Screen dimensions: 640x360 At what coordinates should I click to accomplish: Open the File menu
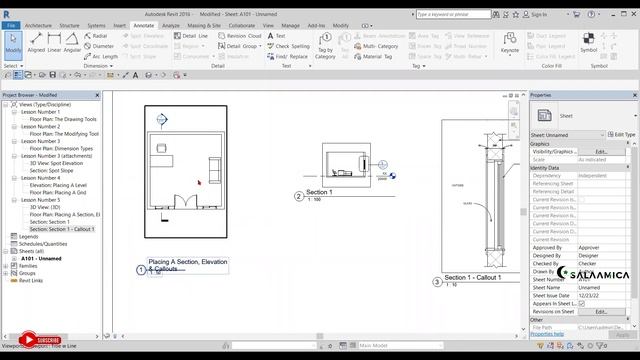[x=11, y=25]
